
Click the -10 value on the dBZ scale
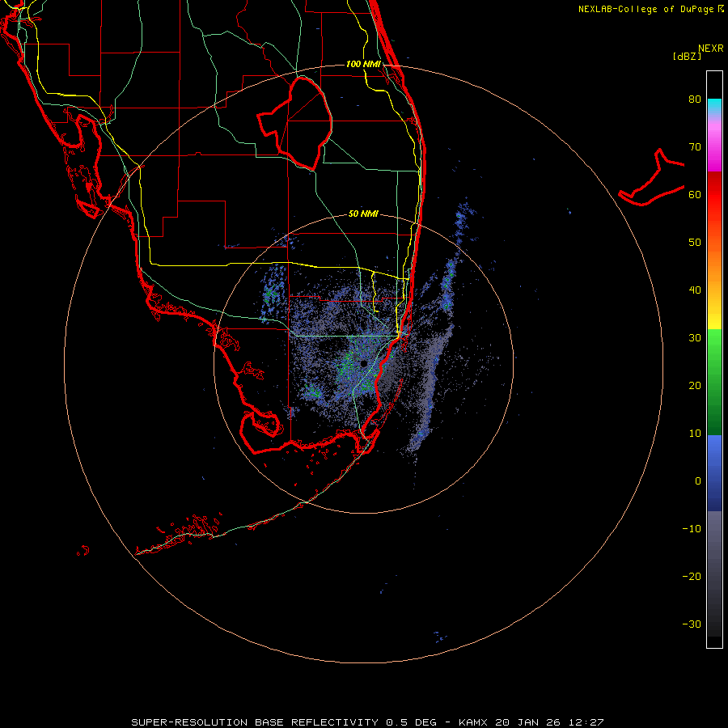692,529
